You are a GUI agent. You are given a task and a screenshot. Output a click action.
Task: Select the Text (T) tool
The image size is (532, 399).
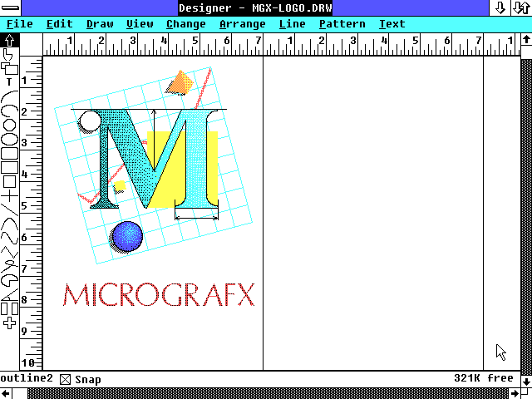(x=9, y=81)
